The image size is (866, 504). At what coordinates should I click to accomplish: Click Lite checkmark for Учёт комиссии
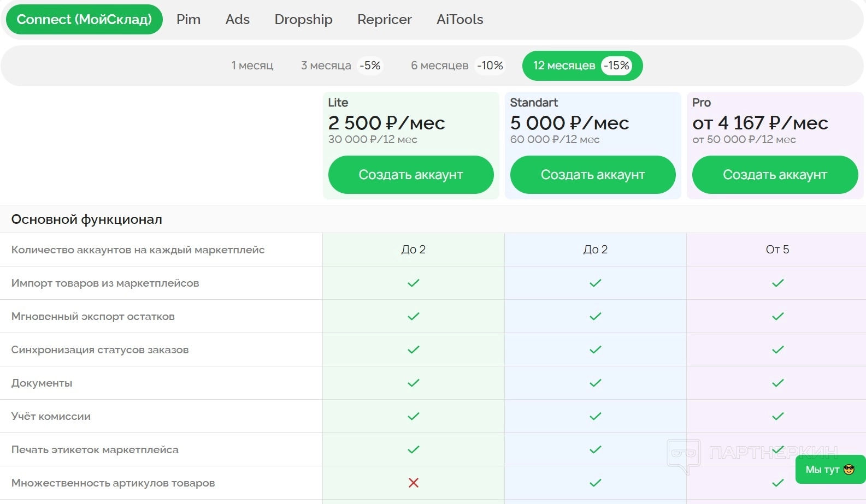(414, 416)
